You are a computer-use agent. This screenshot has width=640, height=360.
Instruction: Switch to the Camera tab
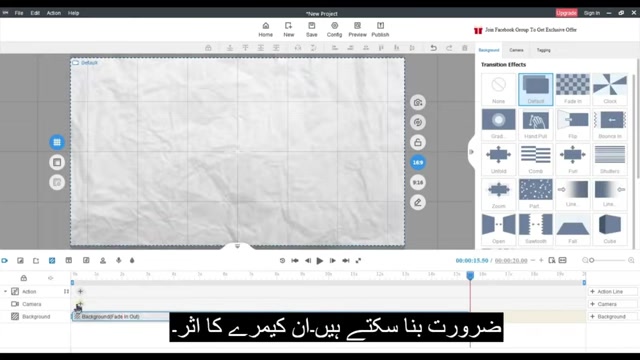pos(516,50)
